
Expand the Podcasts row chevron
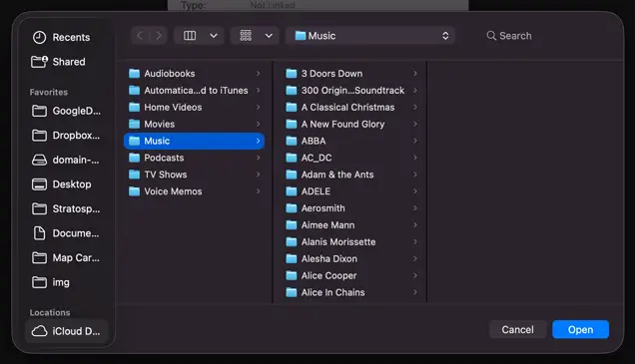(258, 158)
